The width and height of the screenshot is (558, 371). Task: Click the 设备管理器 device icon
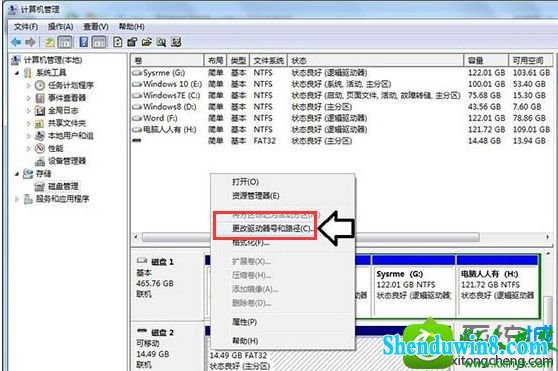[x=40, y=161]
